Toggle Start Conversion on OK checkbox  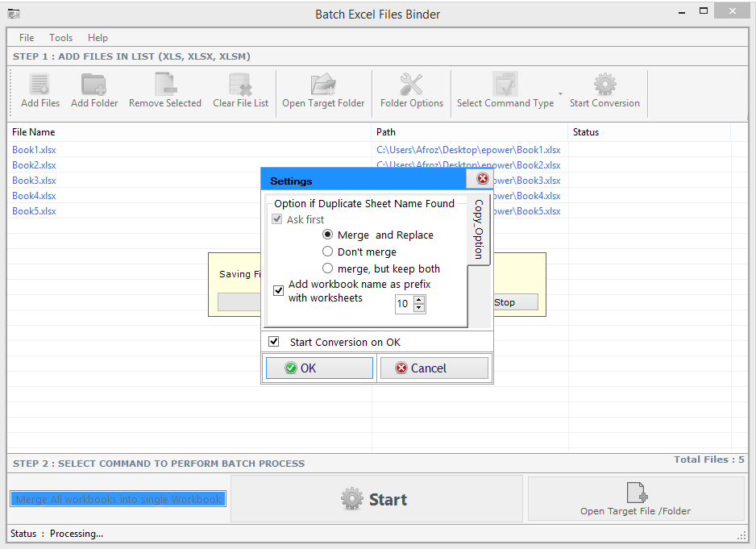coord(274,342)
